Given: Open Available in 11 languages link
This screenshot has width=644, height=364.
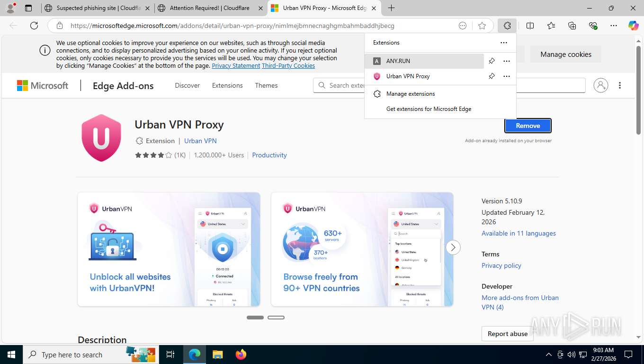Looking at the screenshot, I should [519, 233].
